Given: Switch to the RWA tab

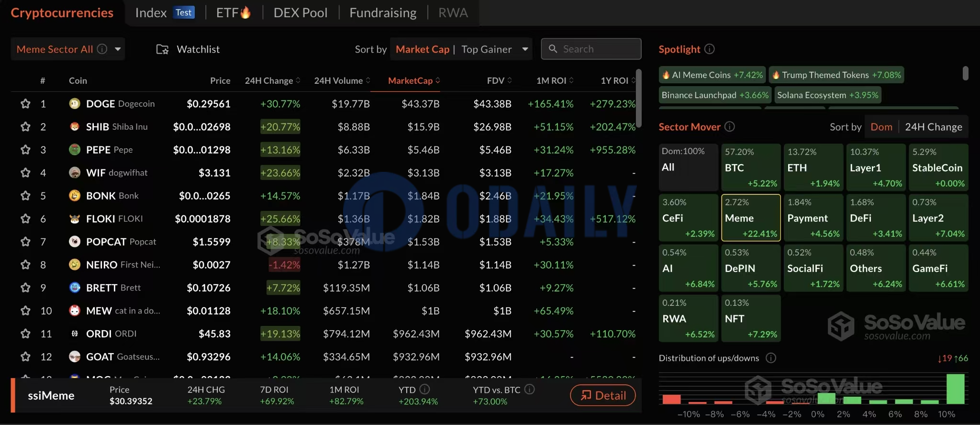Looking at the screenshot, I should (453, 12).
